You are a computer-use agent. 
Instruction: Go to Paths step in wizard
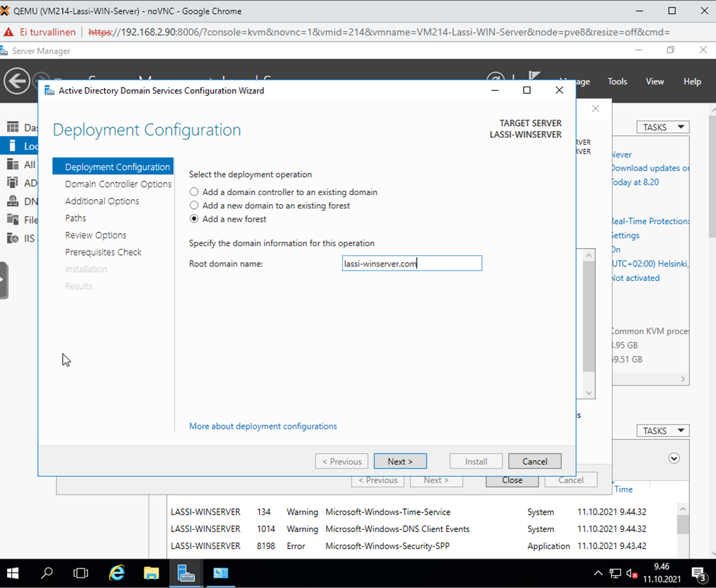click(76, 217)
